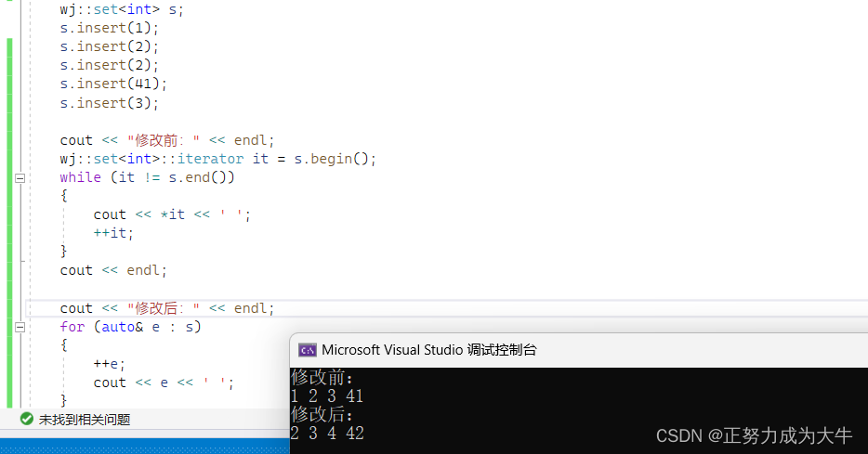The height and width of the screenshot is (454, 868).
Task: Click the while (it != s.end()) line
Action: [147, 177]
